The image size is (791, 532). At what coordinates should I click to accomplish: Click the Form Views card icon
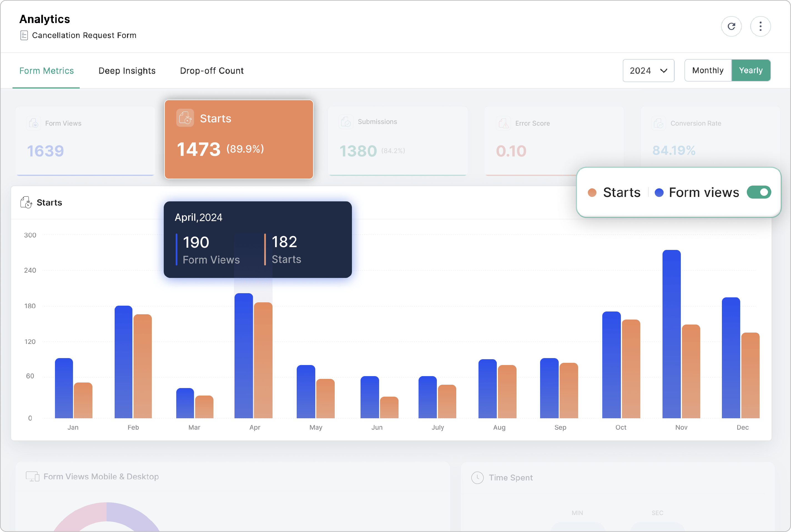coord(33,123)
